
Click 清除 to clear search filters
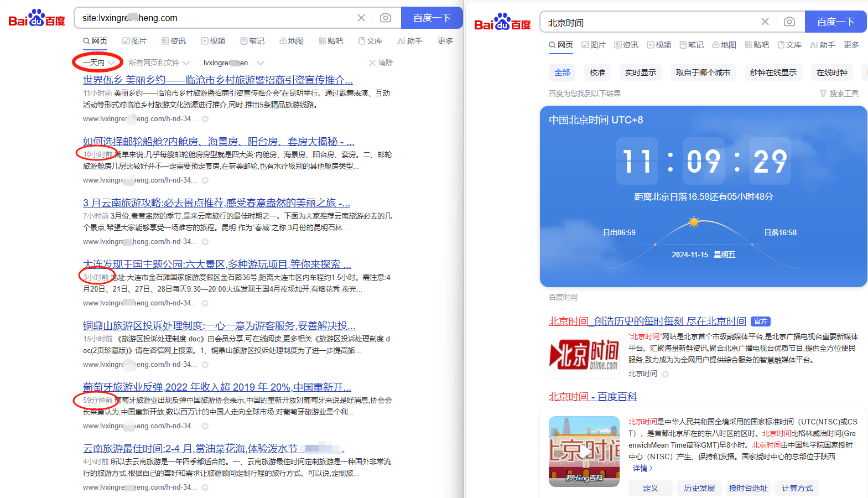(x=381, y=63)
